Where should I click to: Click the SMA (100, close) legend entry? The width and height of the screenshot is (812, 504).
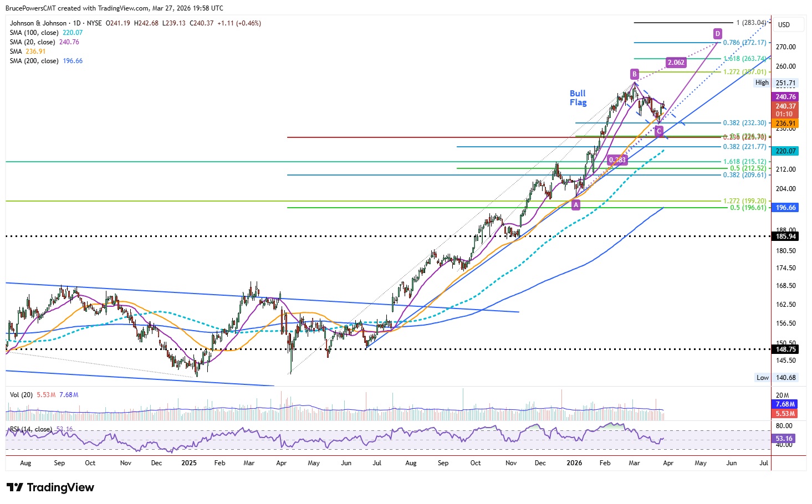pyautogui.click(x=46, y=33)
